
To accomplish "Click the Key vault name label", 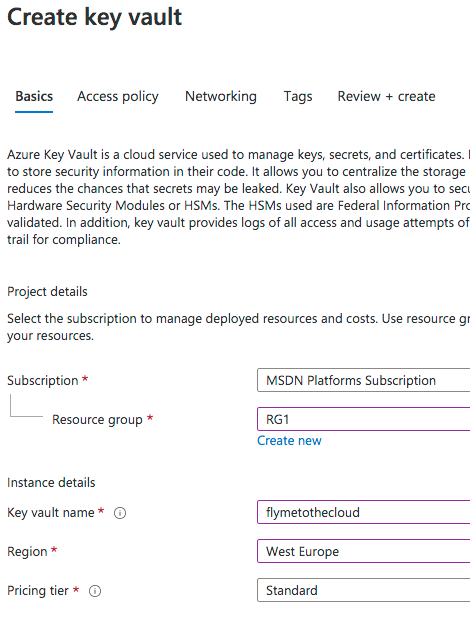I will (51, 513).
